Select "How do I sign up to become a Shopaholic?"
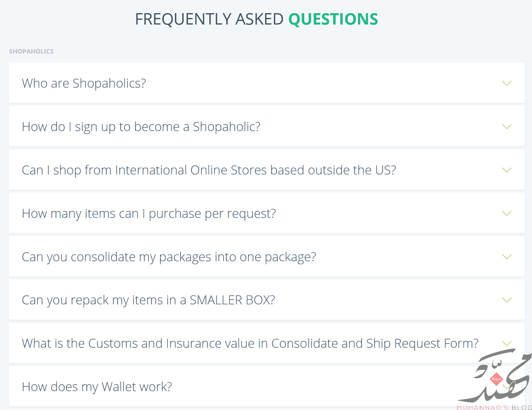This screenshot has height=410, width=532. [x=141, y=127]
